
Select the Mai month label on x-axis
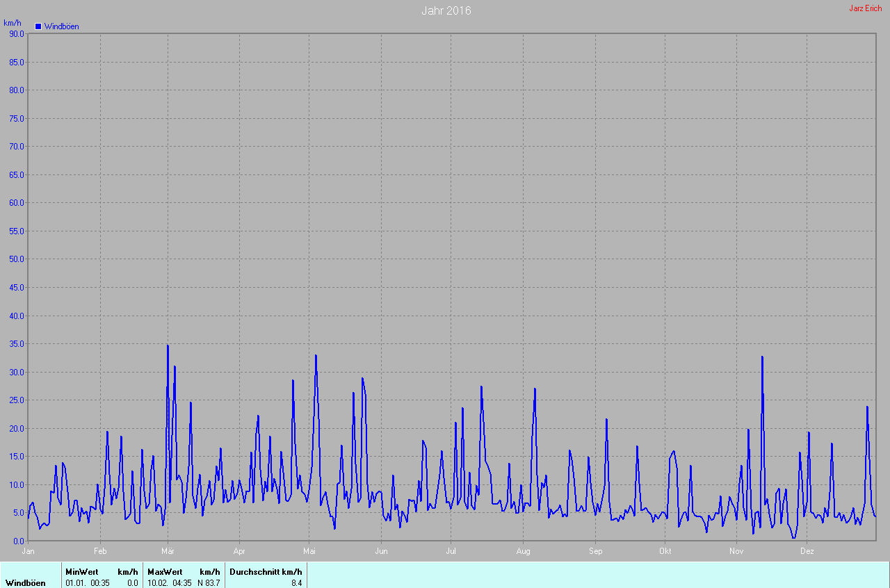309,551
